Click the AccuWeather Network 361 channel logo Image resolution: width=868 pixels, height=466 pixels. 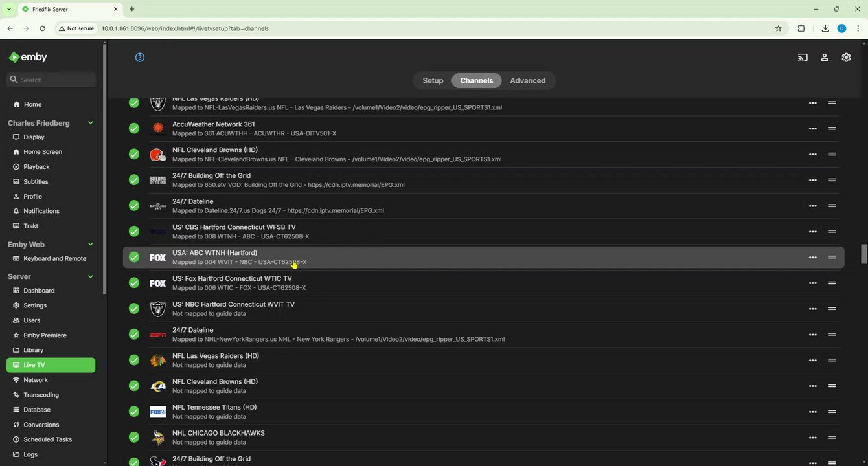point(157,128)
